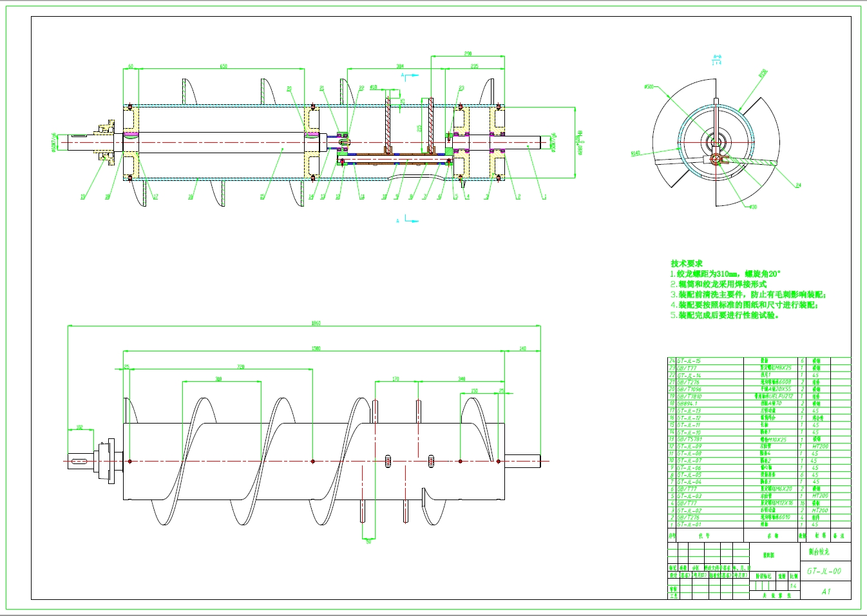The image size is (867, 616).
Task: Select parts list code GT-JL-08
Action: tap(689, 453)
